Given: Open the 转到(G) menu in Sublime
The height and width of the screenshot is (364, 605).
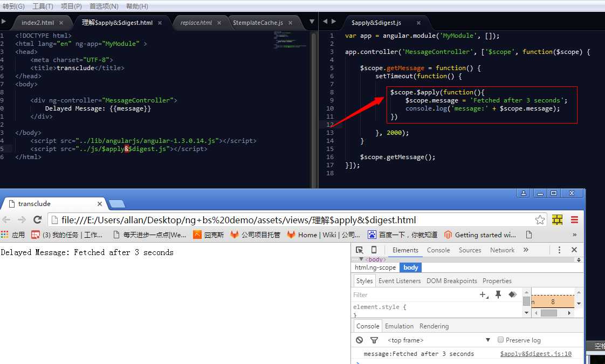Looking at the screenshot, I should (13, 6).
